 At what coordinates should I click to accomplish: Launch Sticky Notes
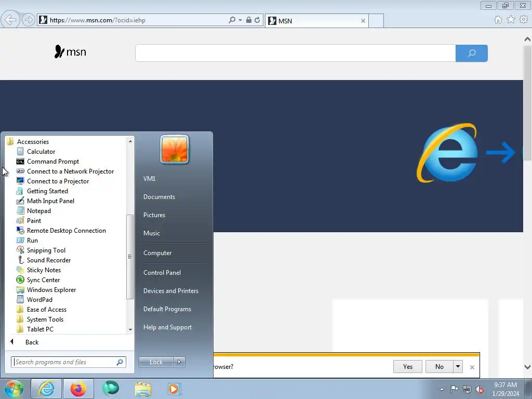tap(44, 270)
